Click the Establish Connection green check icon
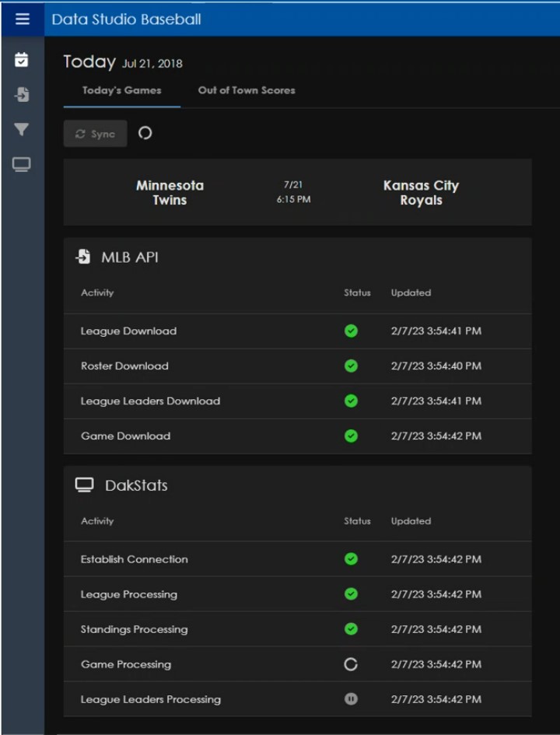The width and height of the screenshot is (560, 735). [351, 559]
